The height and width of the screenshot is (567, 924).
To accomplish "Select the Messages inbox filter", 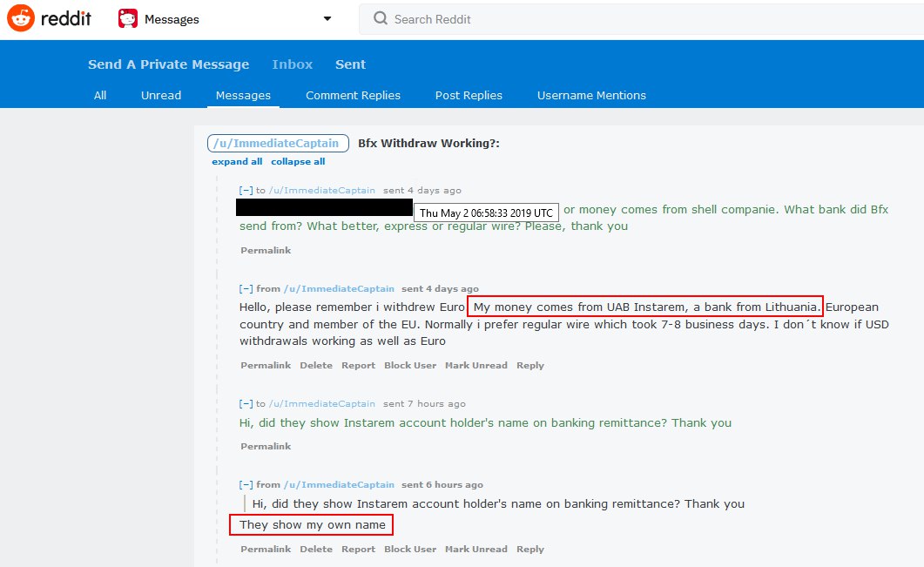I will [243, 96].
